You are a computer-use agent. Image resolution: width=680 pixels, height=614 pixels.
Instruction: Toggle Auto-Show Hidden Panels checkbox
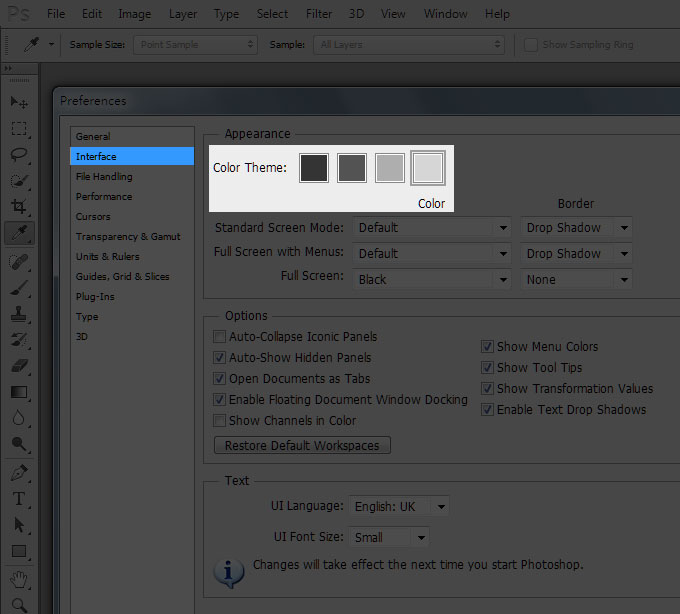(219, 357)
